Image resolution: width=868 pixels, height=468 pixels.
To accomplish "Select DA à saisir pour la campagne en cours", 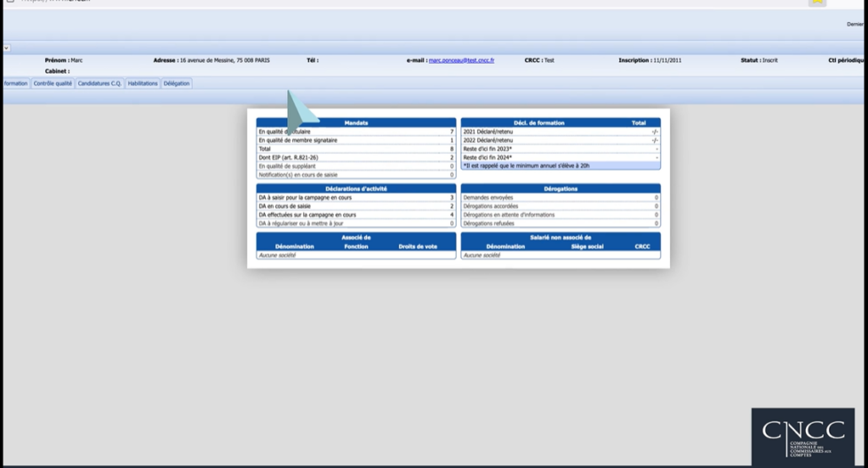I will tap(356, 197).
